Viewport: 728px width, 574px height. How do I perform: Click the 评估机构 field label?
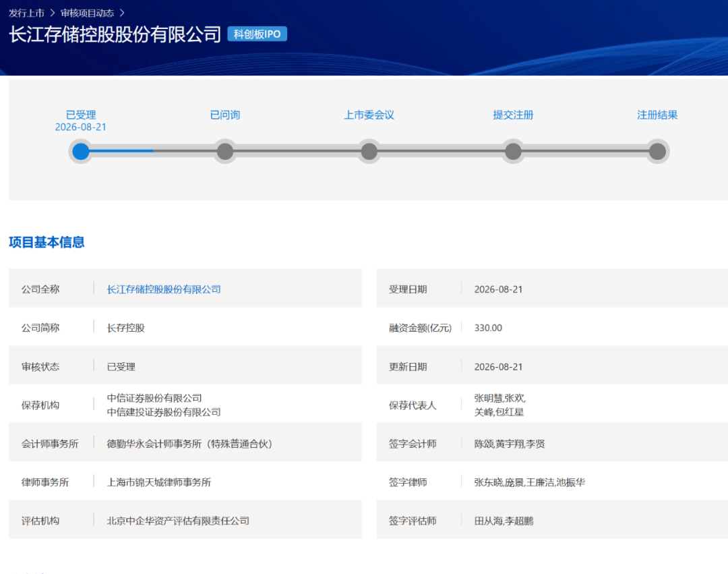tap(40, 521)
